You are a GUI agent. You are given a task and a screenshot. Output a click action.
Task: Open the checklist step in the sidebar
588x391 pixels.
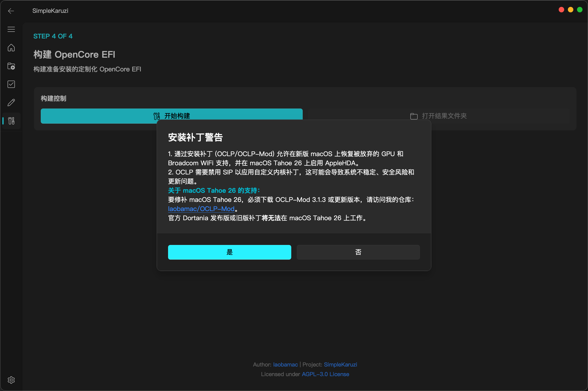[11, 84]
